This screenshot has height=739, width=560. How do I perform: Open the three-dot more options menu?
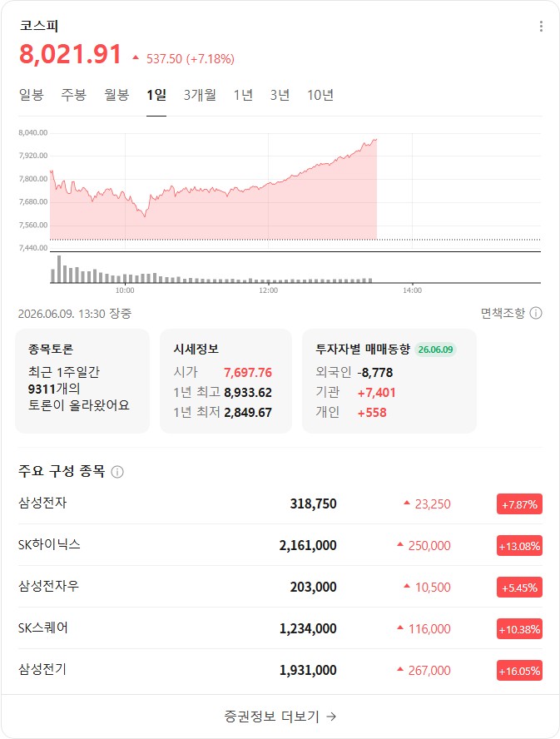click(541, 27)
